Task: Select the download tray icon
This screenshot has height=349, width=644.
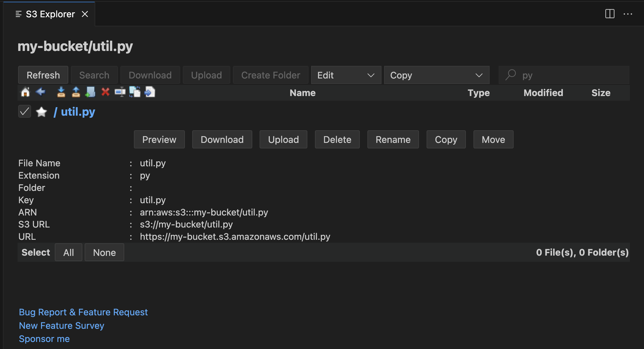Action: (61, 92)
